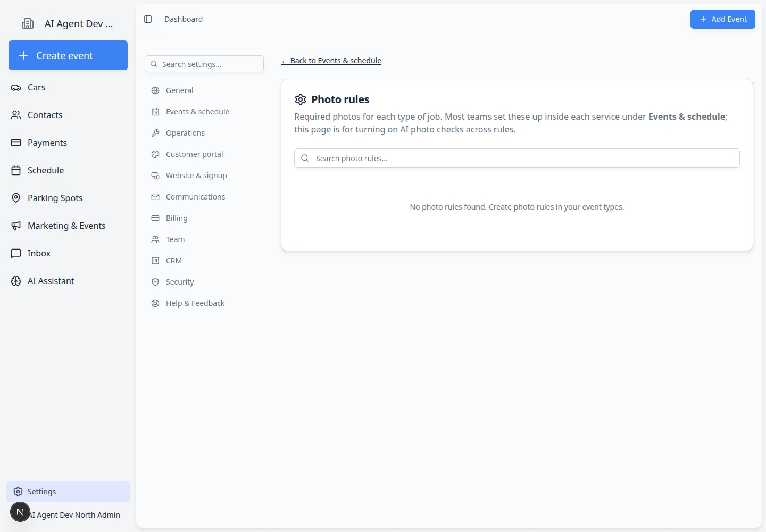Viewport: 766px width, 532px height.
Task: Click the Events & schedule calendar icon
Action: point(155,112)
